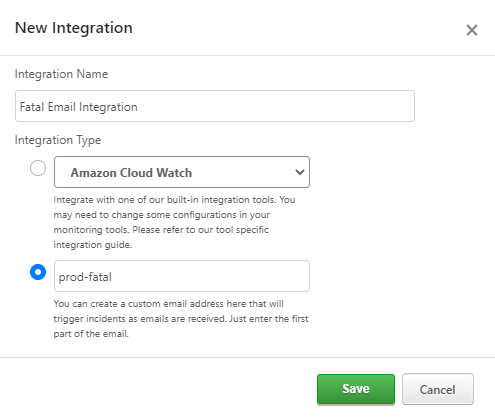The height and width of the screenshot is (420, 495).
Task: Select the built-in integration tool radio button
Action: tap(38, 168)
